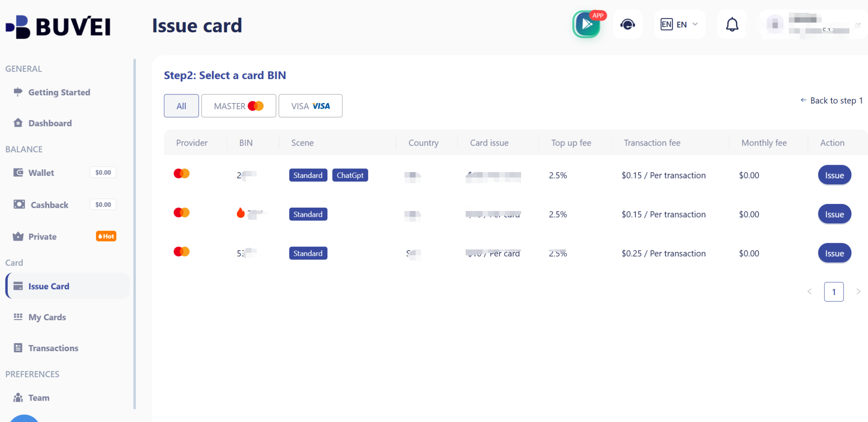Screen dimensions: 868x422
Task: Click the Cashback icon in sidebar
Action: 19,204
